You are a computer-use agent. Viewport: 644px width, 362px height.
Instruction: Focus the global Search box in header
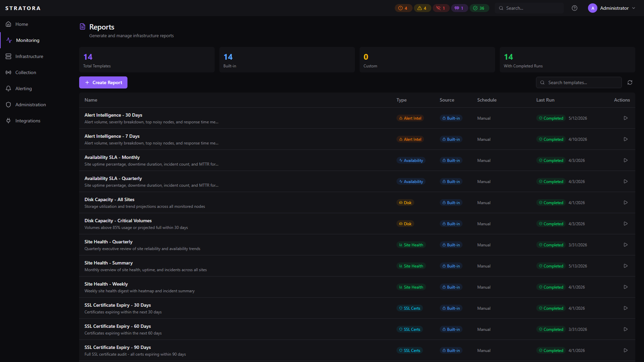[x=529, y=8]
